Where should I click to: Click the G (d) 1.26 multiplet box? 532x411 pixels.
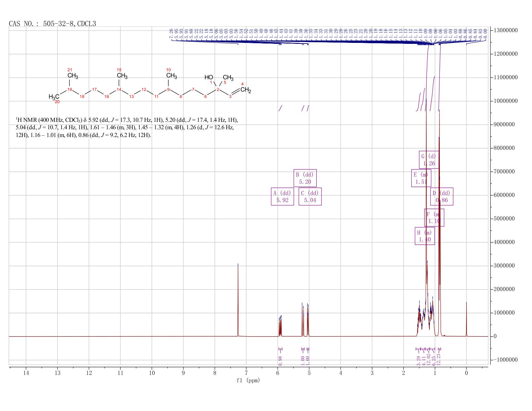pyautogui.click(x=429, y=160)
